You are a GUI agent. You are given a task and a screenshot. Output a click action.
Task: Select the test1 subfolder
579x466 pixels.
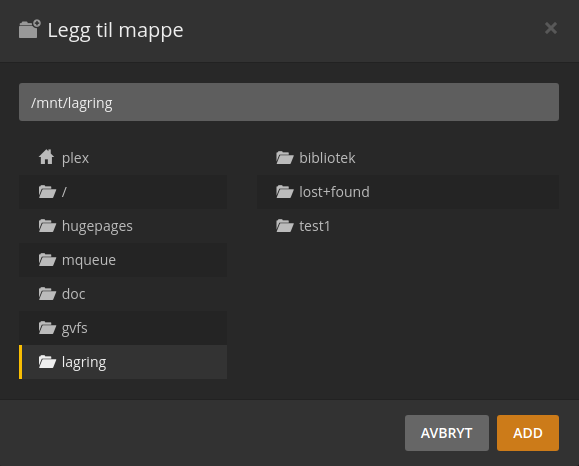408,226
